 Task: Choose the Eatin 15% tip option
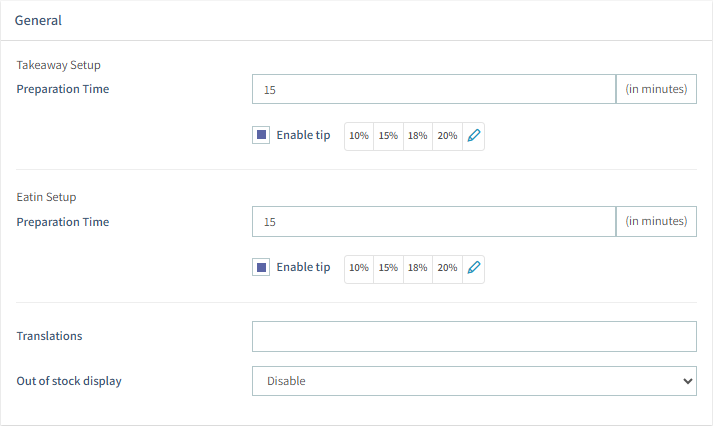pos(388,268)
